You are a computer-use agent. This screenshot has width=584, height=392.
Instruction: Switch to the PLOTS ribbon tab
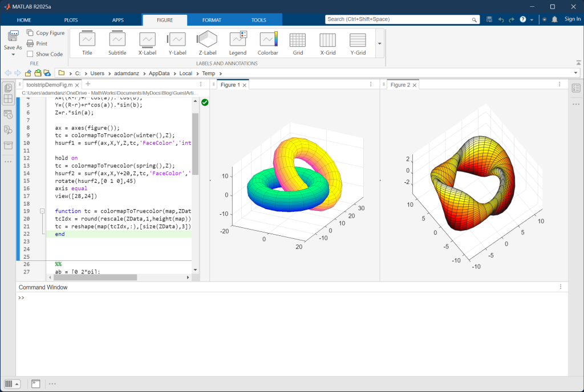[x=71, y=20]
